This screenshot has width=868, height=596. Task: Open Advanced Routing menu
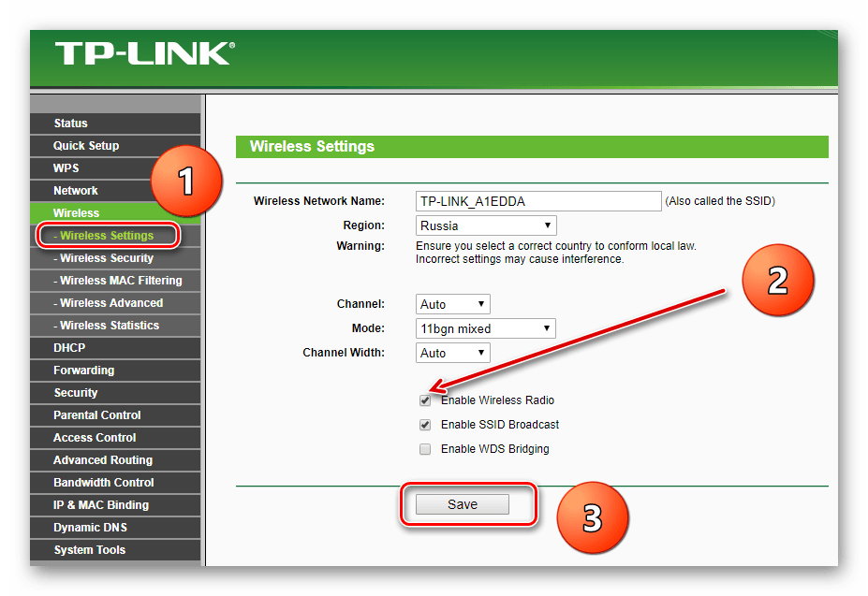coord(115,460)
